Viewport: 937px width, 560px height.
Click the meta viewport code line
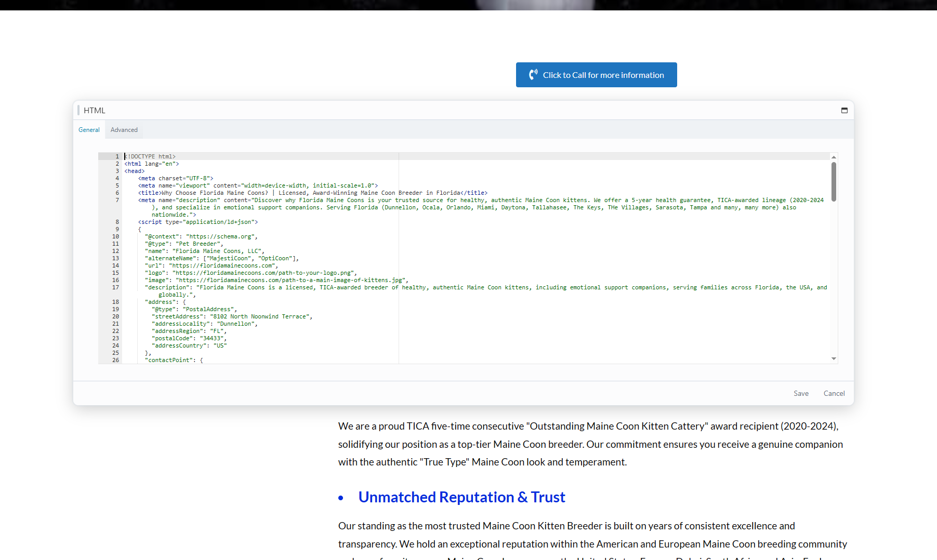[258, 185]
